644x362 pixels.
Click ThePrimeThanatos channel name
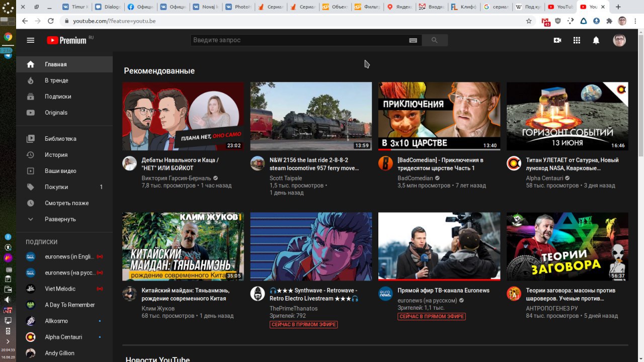[x=293, y=308]
